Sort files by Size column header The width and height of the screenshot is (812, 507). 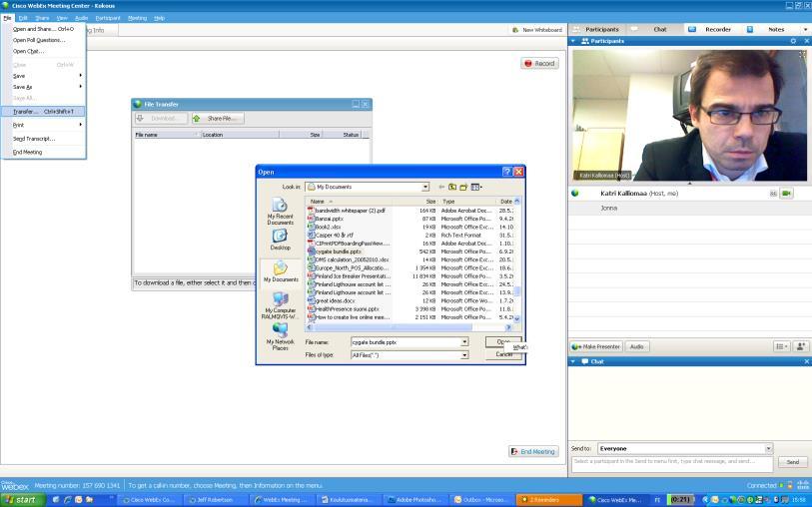point(415,202)
